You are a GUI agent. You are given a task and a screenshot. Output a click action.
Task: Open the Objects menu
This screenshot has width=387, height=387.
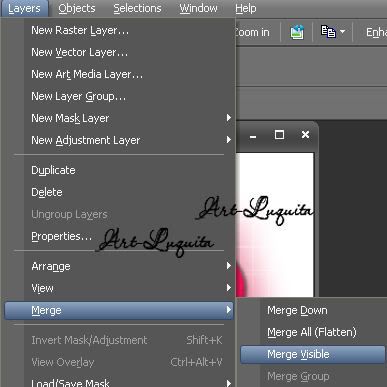[x=77, y=8]
